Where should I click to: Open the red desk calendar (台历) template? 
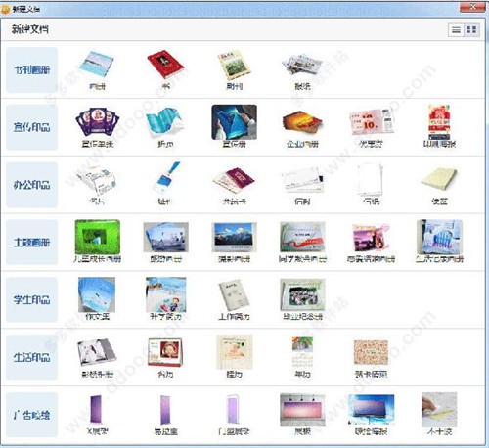coord(165,353)
